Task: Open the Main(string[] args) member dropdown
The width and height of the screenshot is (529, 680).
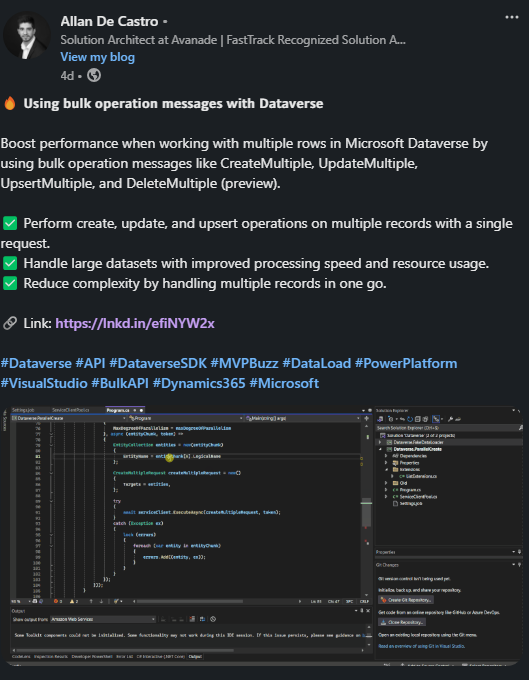Action: point(302,418)
